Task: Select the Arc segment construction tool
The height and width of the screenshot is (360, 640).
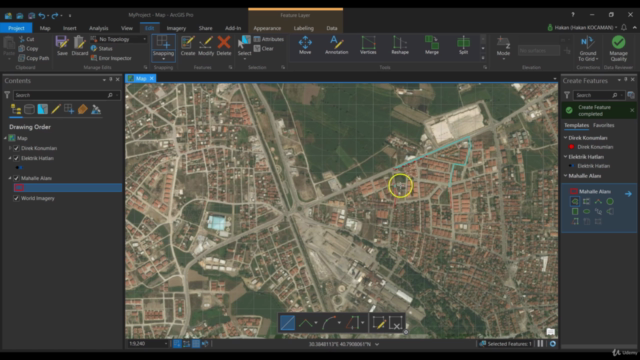Action: (x=329, y=323)
